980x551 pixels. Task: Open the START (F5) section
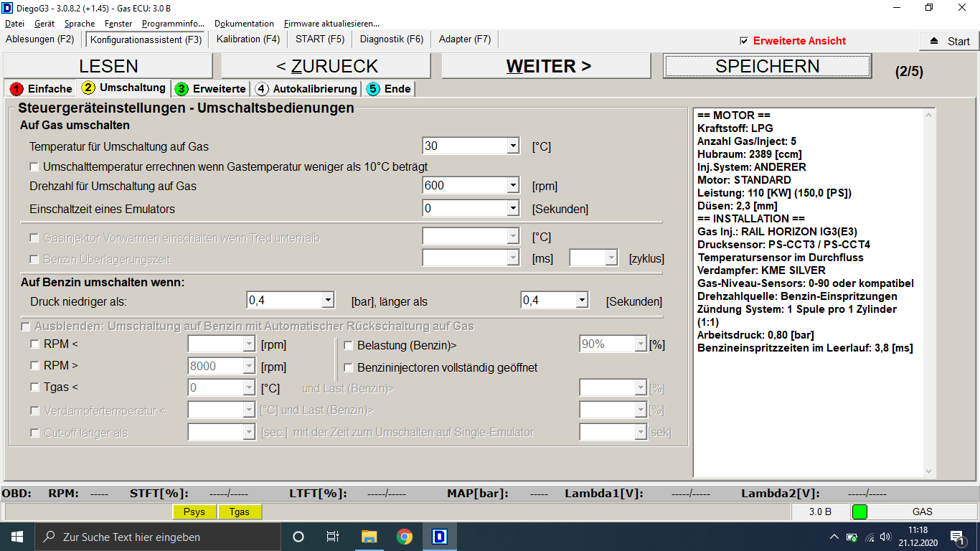pyautogui.click(x=320, y=39)
